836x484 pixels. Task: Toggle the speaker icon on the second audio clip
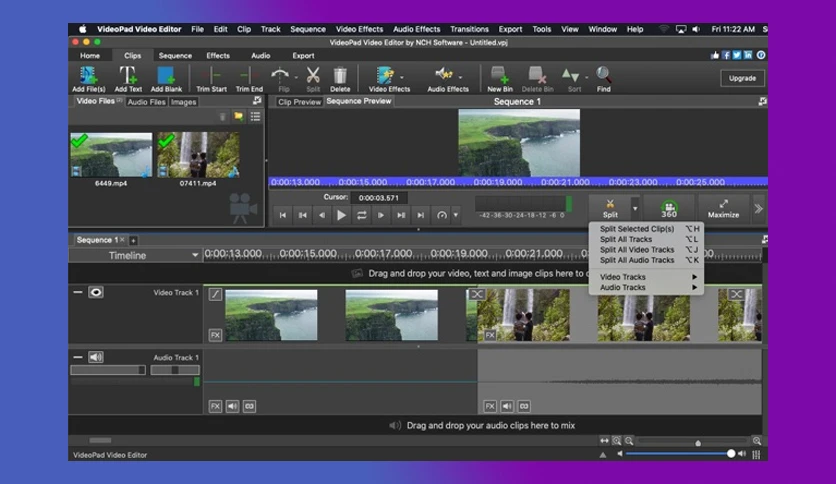(x=507, y=406)
